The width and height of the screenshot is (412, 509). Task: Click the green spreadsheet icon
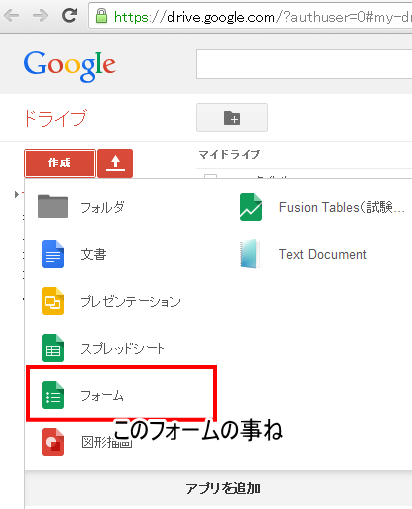(x=53, y=348)
